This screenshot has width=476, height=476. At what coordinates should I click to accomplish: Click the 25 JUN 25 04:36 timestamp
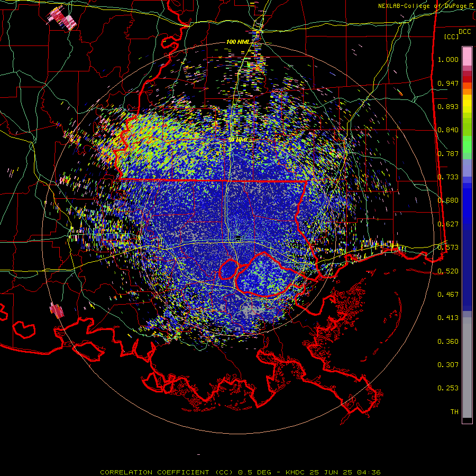click(345, 472)
